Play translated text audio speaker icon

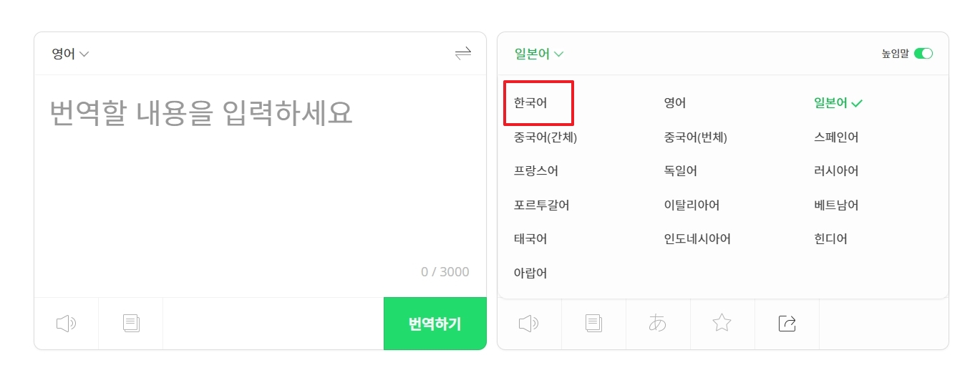529,324
